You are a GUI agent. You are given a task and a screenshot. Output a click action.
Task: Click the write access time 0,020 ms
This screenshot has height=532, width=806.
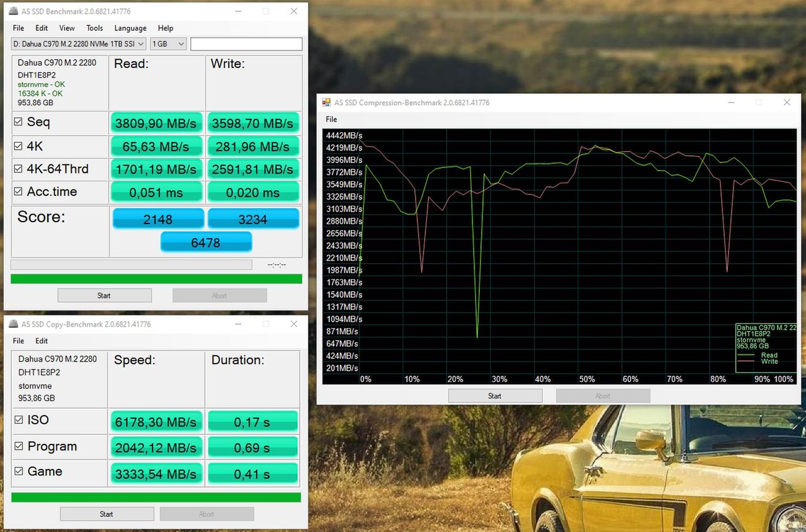253,193
